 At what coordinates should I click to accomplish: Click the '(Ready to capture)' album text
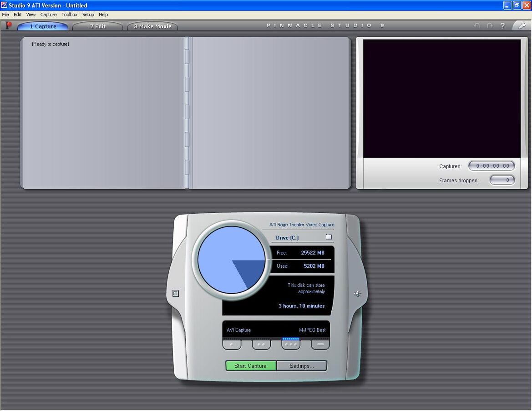coord(51,44)
